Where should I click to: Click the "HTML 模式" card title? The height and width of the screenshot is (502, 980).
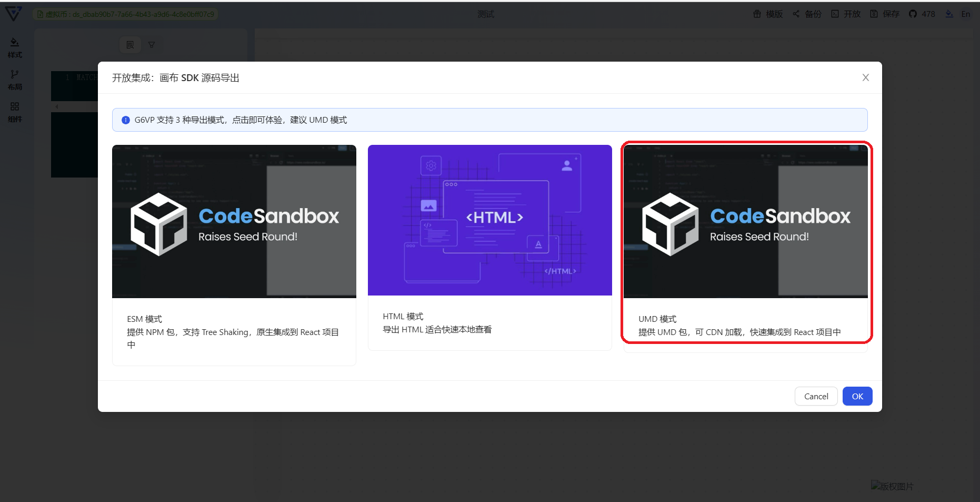click(x=403, y=317)
